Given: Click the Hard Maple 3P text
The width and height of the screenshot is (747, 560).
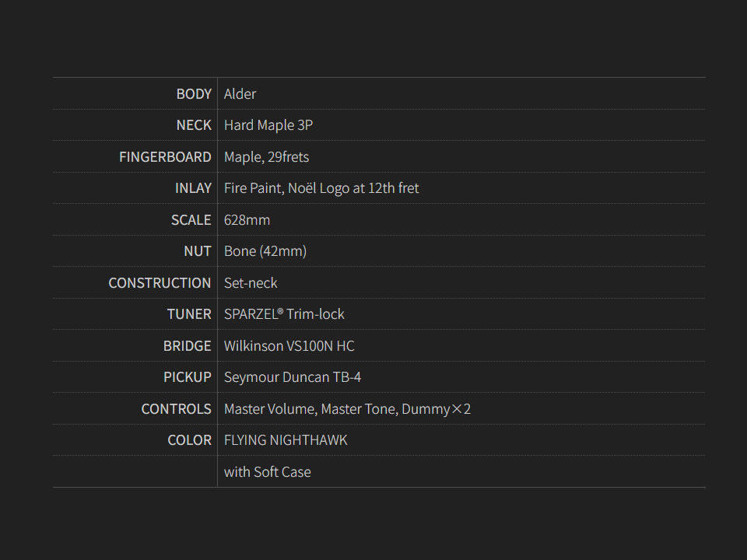Looking at the screenshot, I should tap(268, 125).
